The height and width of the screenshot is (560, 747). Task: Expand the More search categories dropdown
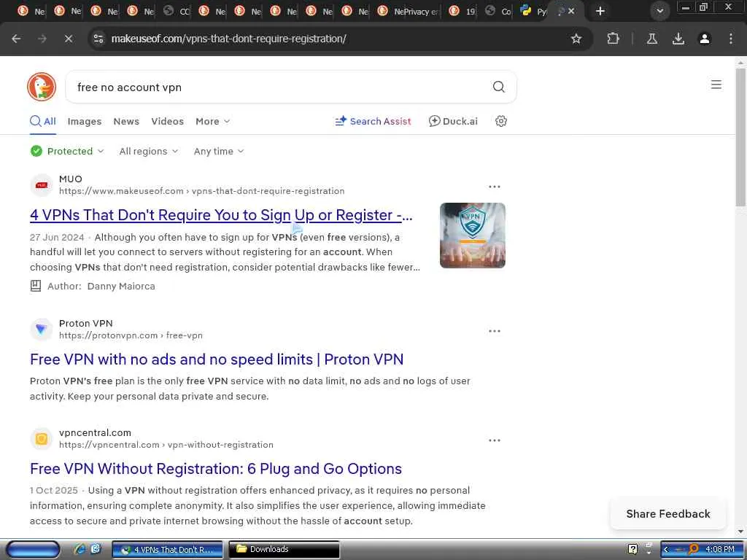click(x=212, y=122)
